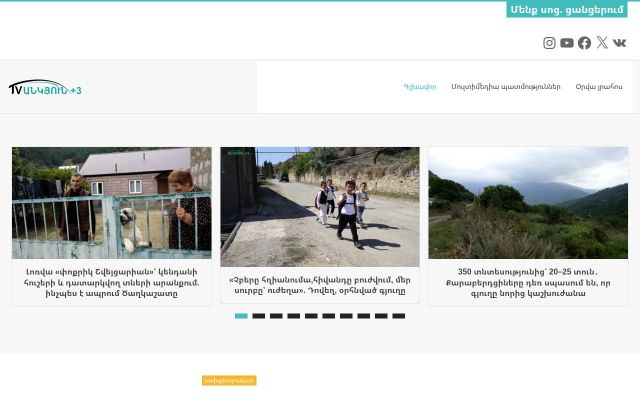Viewport: 640px width, 400px height.
Task: Go to carousel slide two indicator
Action: point(259,316)
